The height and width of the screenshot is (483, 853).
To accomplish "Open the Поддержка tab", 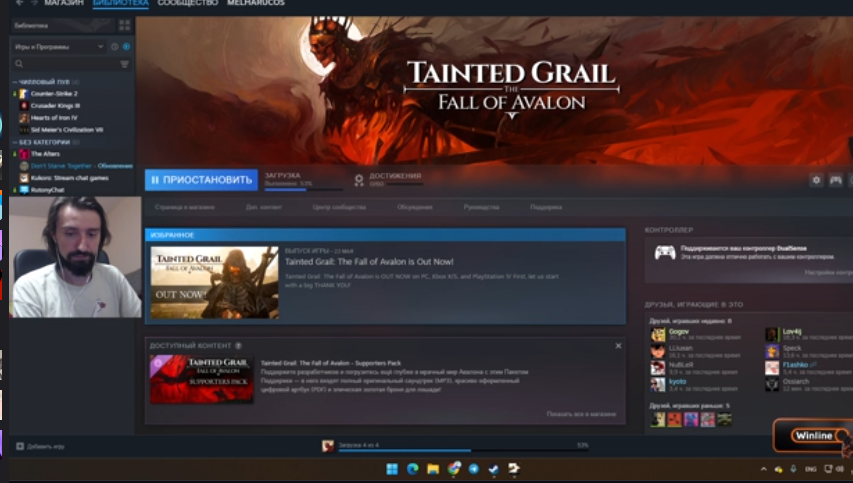I will pos(546,207).
